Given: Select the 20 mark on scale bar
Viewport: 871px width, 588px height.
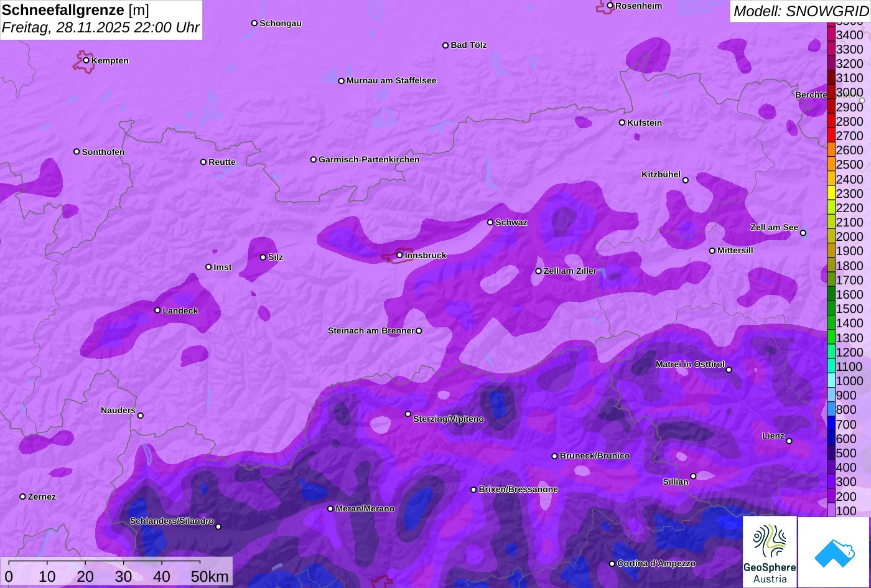Looking at the screenshot, I should click(x=85, y=577).
